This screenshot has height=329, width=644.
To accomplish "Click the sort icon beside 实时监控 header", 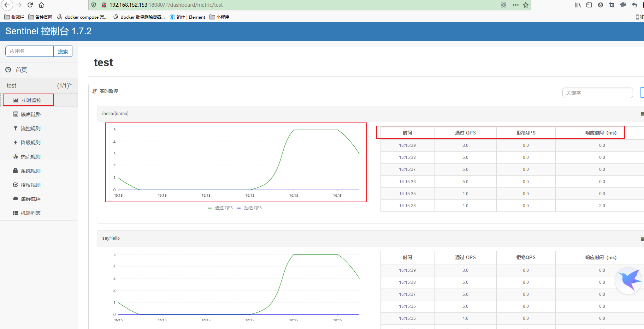I will click(94, 91).
